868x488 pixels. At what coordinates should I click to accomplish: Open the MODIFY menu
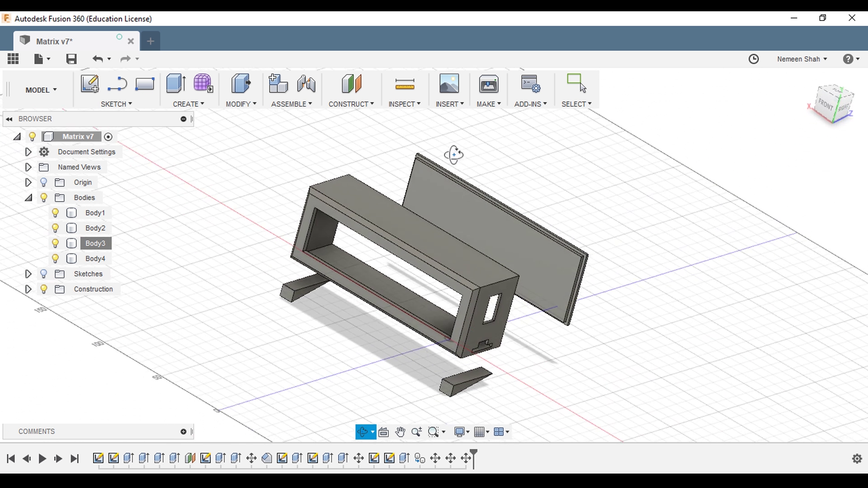(241, 104)
